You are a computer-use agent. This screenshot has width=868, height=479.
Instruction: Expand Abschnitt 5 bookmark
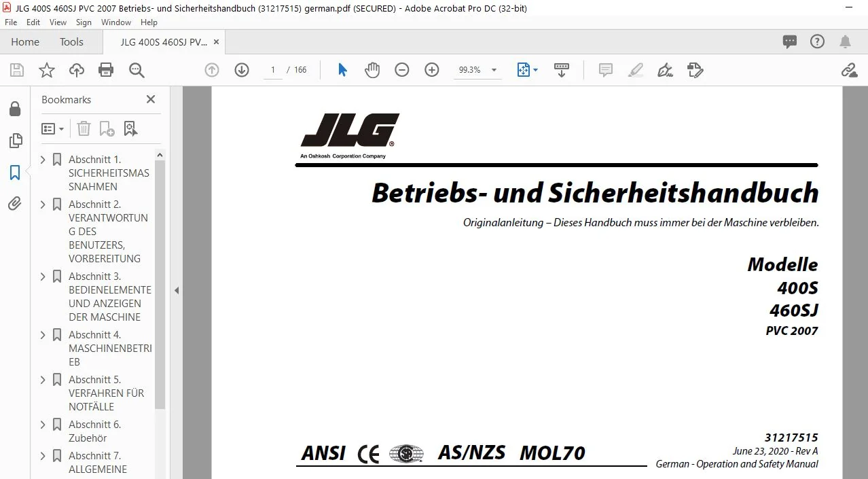pyautogui.click(x=43, y=380)
